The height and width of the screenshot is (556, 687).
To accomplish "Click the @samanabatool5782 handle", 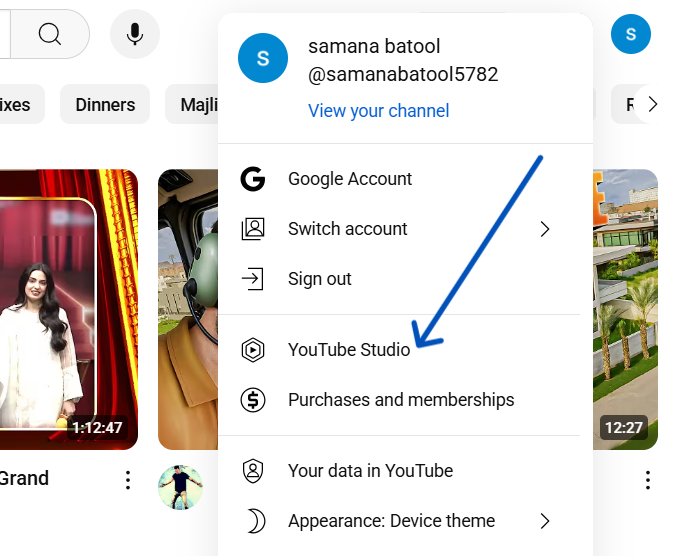I will coord(403,74).
